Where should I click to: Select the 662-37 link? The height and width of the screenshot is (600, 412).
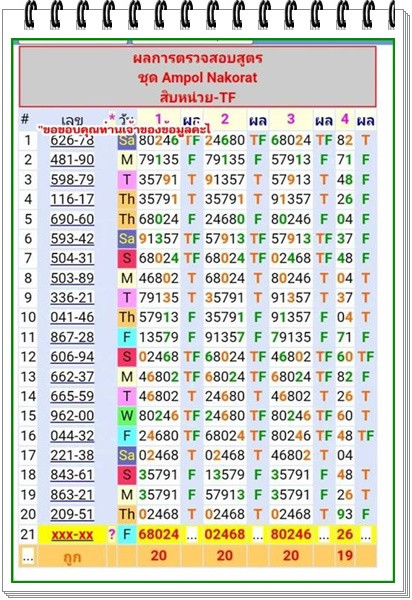coord(72,377)
